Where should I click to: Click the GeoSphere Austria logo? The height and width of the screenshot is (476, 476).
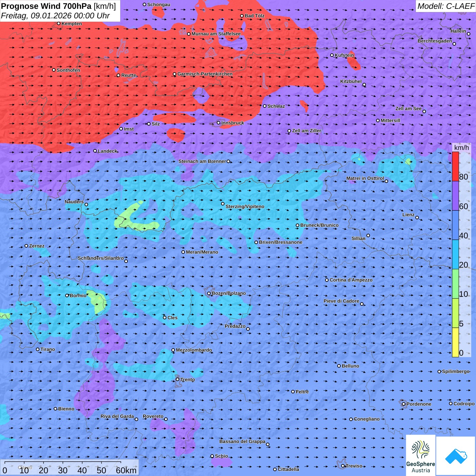tap(421, 455)
